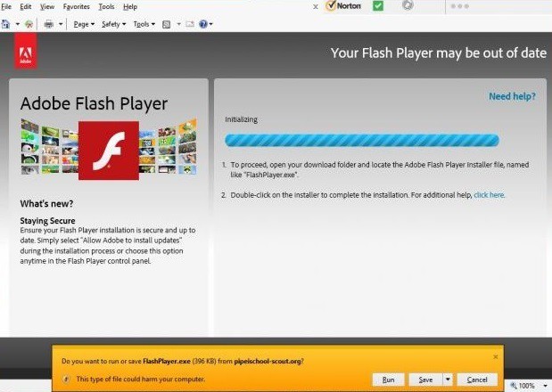Click the red Adobe logo
This screenshot has width=552, height=392.
pyautogui.click(x=25, y=51)
